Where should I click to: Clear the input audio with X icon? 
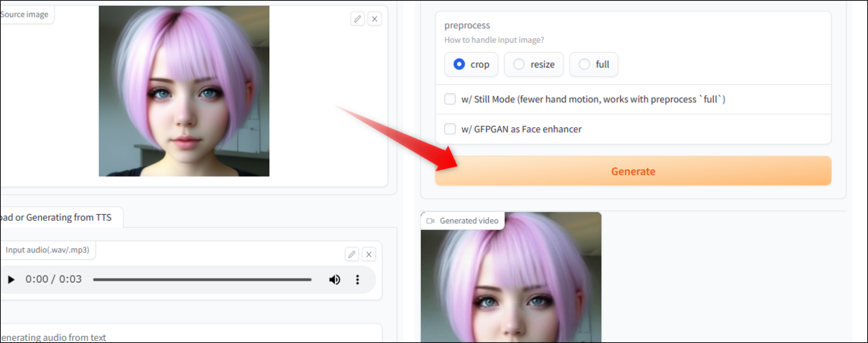369,254
